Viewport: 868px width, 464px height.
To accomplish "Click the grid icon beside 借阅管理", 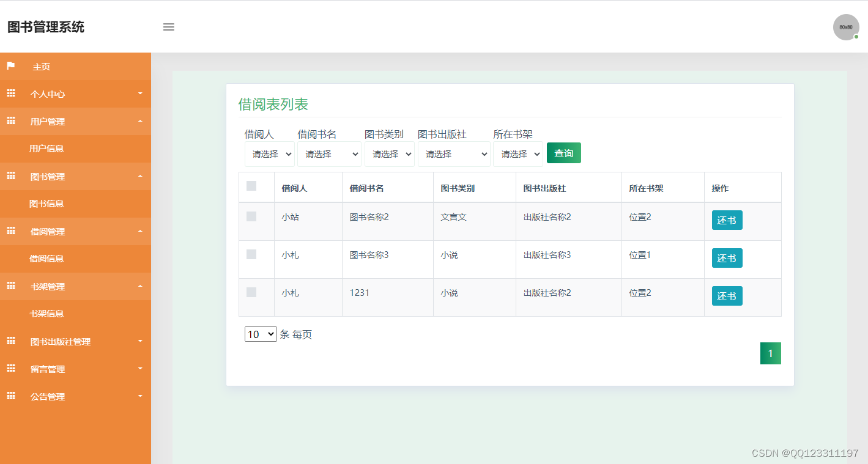I will click(11, 231).
